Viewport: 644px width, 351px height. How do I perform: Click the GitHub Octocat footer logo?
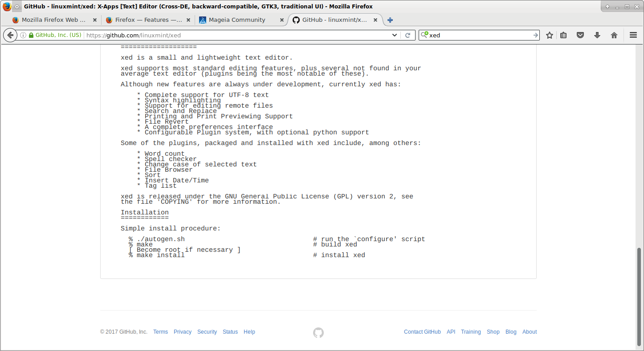click(318, 332)
